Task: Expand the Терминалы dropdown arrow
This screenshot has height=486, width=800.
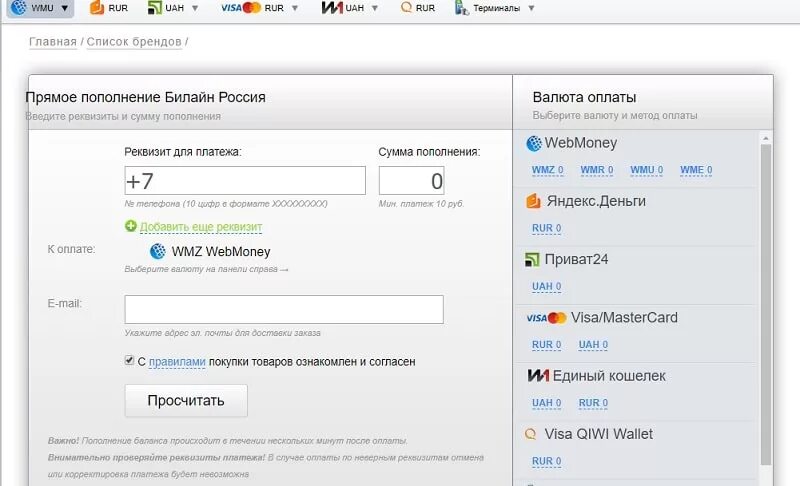Action: tap(531, 8)
